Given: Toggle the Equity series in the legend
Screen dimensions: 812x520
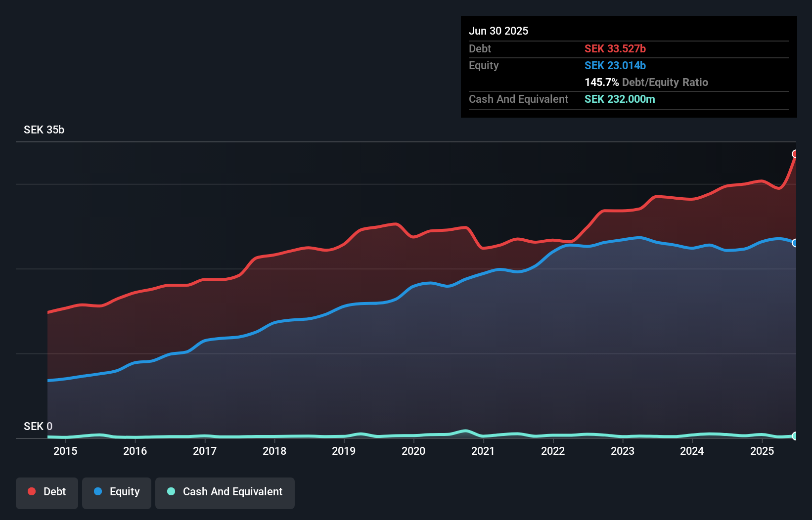Looking at the screenshot, I should pyautogui.click(x=117, y=492).
